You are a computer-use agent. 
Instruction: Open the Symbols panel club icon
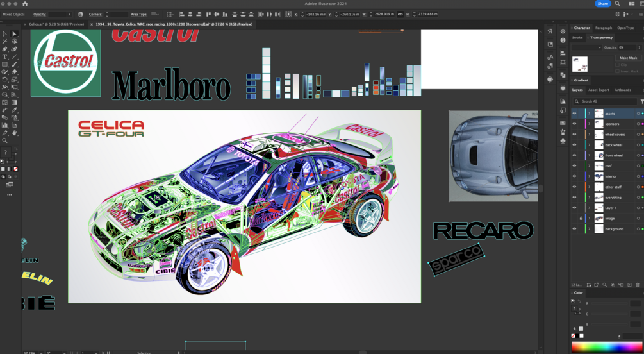(563, 141)
